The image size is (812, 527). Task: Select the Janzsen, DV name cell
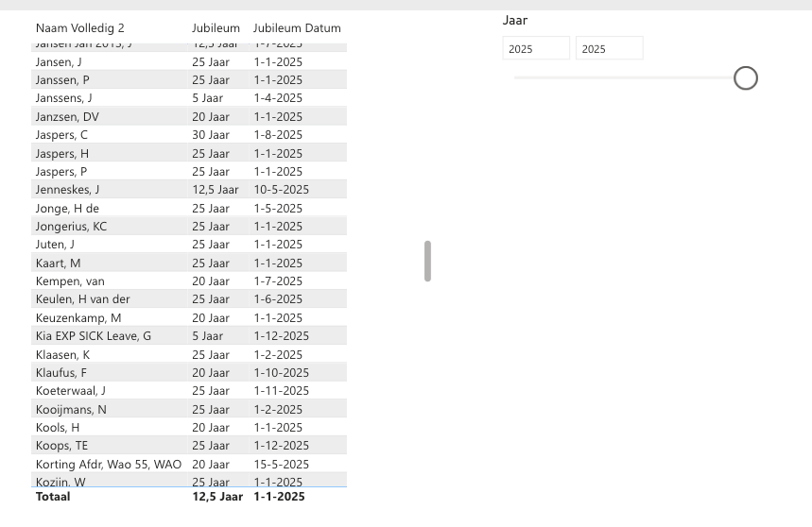(x=67, y=117)
